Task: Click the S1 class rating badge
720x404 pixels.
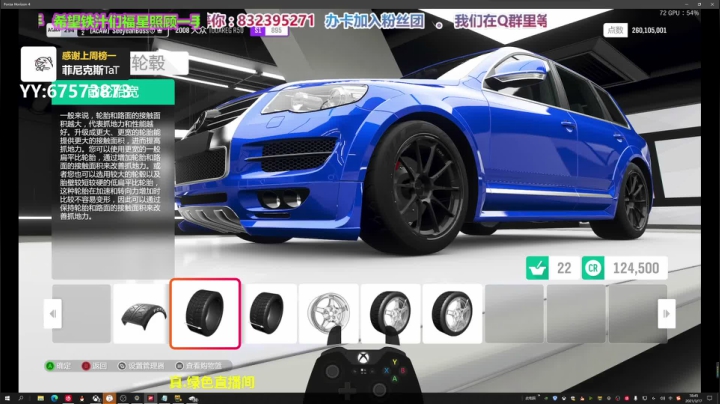Action: click(257, 30)
